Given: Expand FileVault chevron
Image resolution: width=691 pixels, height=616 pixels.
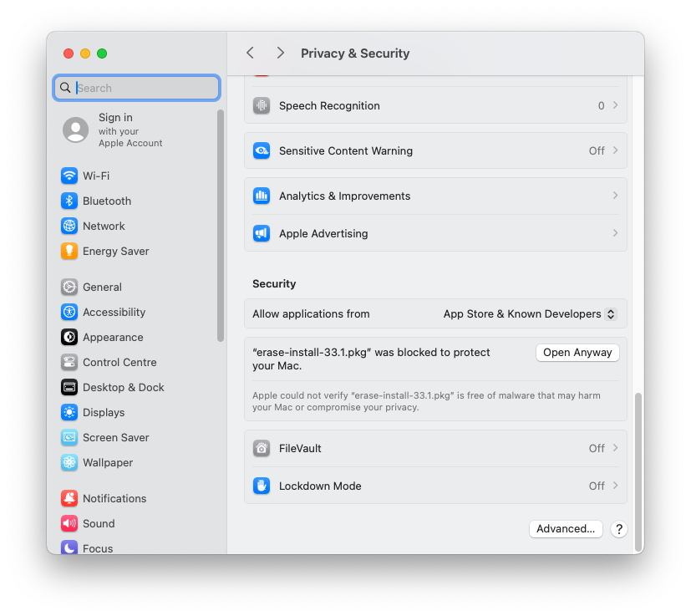Looking at the screenshot, I should click(x=615, y=448).
